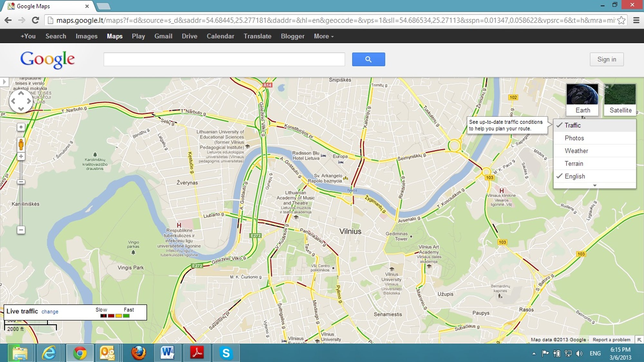Image resolution: width=644 pixels, height=362 pixels.
Task: Bookmark page with star icon
Action: coord(621,20)
